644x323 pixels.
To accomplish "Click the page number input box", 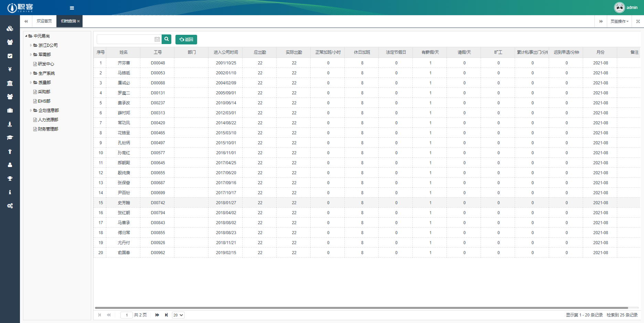I will pyautogui.click(x=127, y=315).
